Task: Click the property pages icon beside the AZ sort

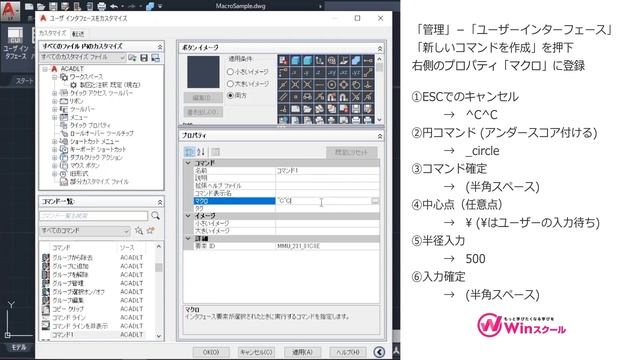Action: [216, 152]
